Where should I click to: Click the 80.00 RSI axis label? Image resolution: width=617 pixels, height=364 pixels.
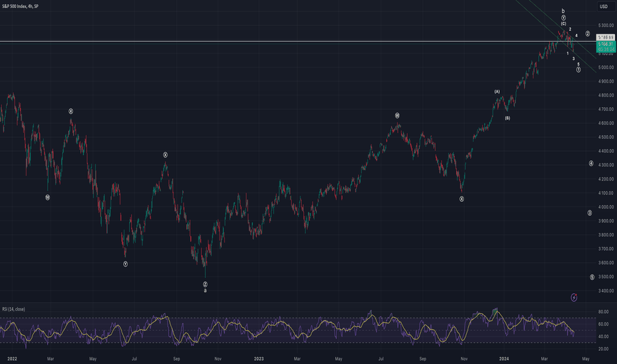[604, 312]
